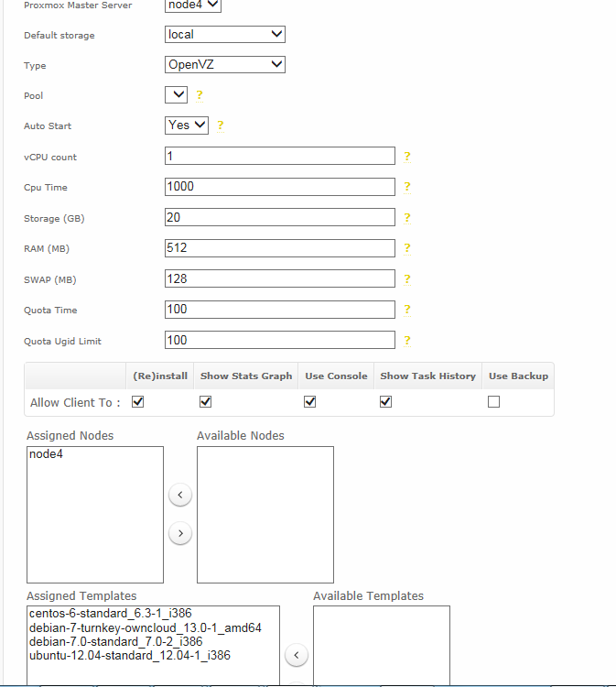The image size is (616, 687).
Task: Click the vCPU count input field
Action: click(280, 156)
